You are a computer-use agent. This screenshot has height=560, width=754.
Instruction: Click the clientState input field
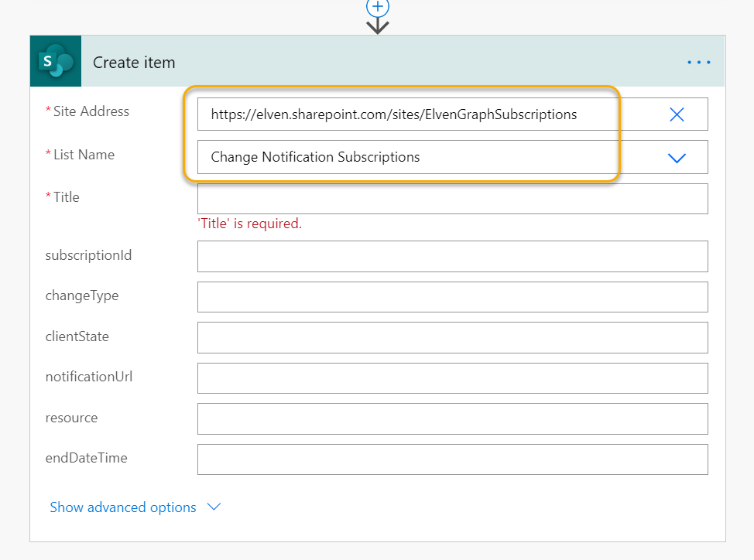(x=453, y=338)
